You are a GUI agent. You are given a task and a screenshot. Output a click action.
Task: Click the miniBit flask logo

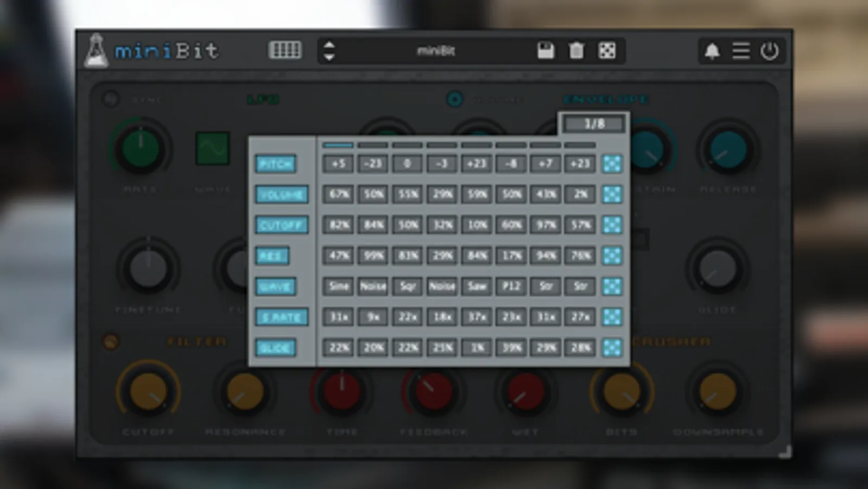(96, 51)
